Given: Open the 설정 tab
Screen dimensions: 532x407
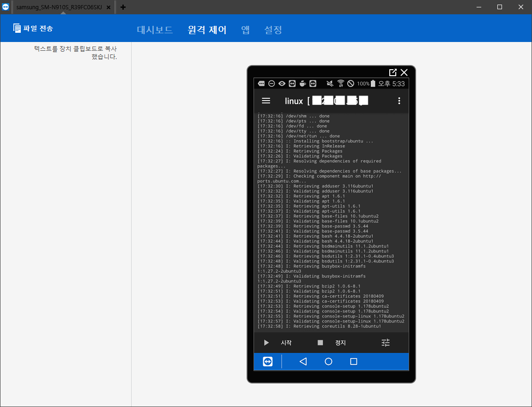Looking at the screenshot, I should click(273, 30).
